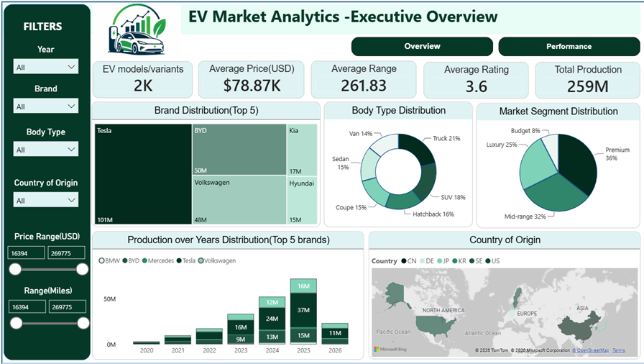The image size is (644, 364).
Task: Click the Range(Miles) minimum input field
Action: pyautogui.click(x=27, y=307)
